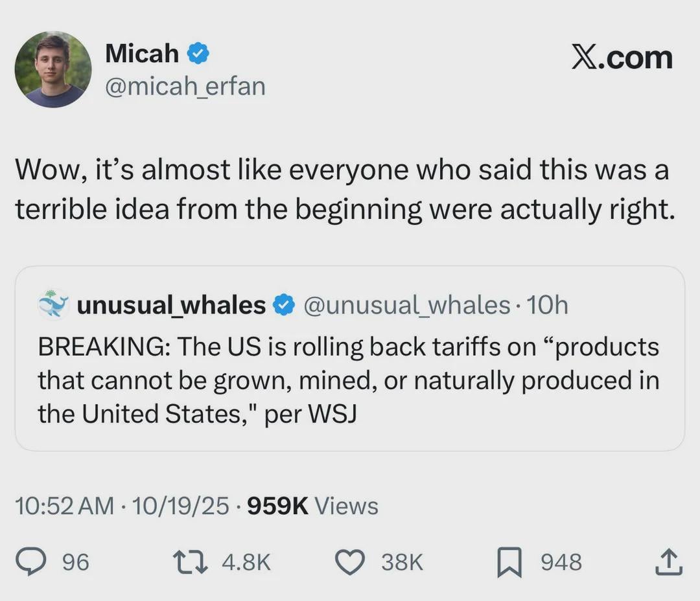Open unusual_whales display name in quote

[171, 304]
